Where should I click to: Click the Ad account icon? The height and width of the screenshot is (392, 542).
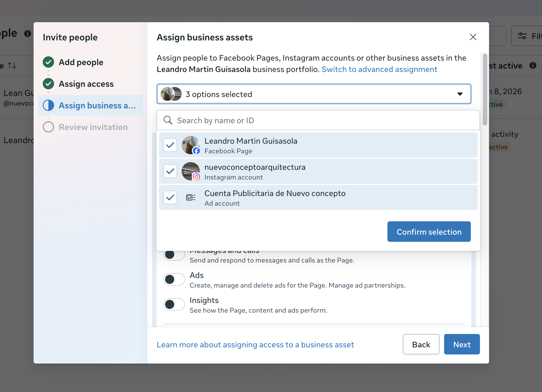(x=191, y=197)
